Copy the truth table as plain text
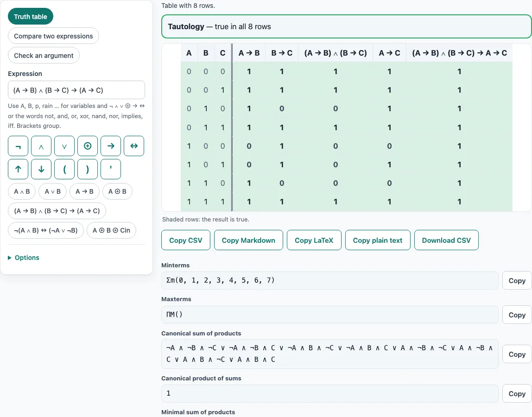Viewport: 532px width, 417px height. 378,240
